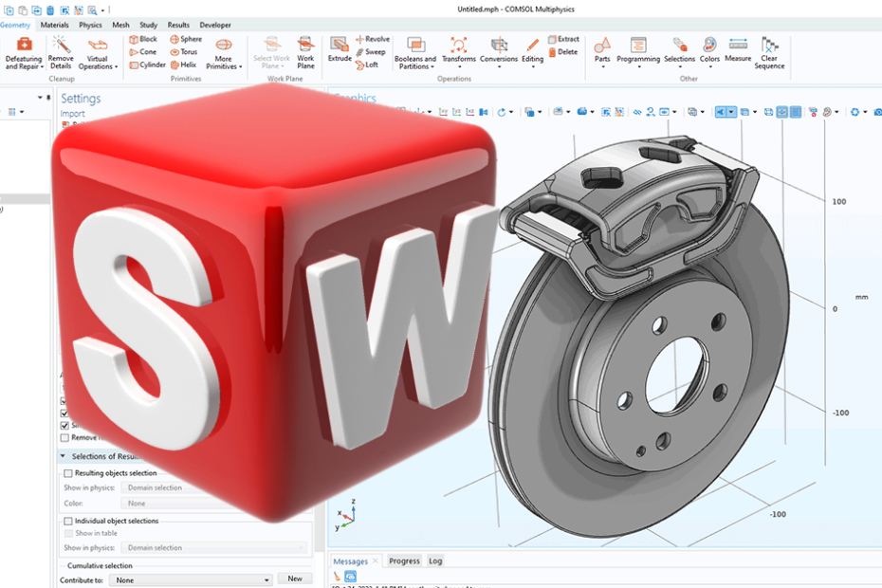
Task: Create a new Work Plane
Action: click(305, 53)
